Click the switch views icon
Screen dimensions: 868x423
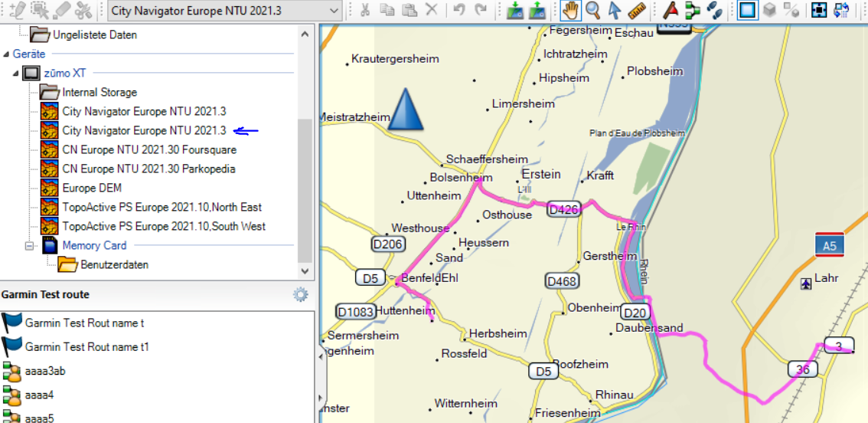[841, 10]
